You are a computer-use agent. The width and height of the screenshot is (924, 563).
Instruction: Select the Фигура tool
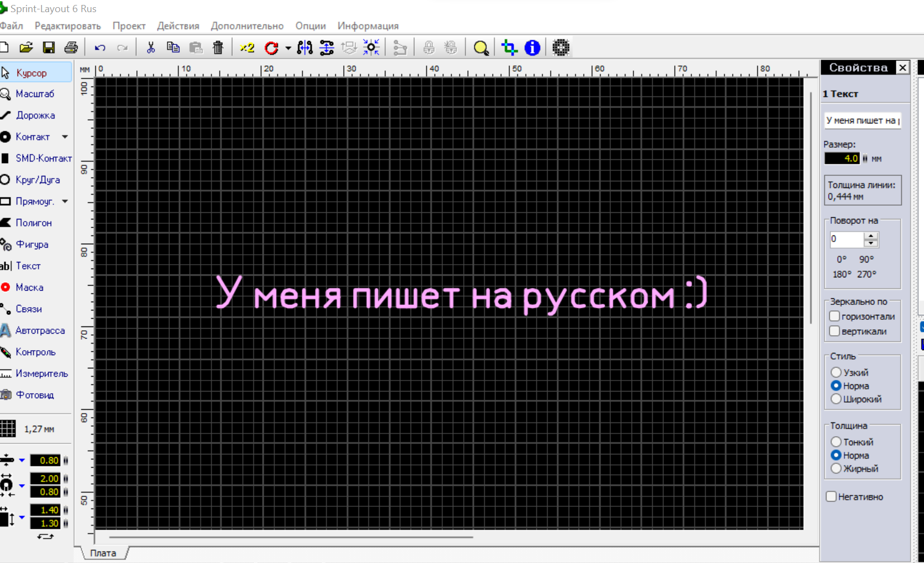36,244
